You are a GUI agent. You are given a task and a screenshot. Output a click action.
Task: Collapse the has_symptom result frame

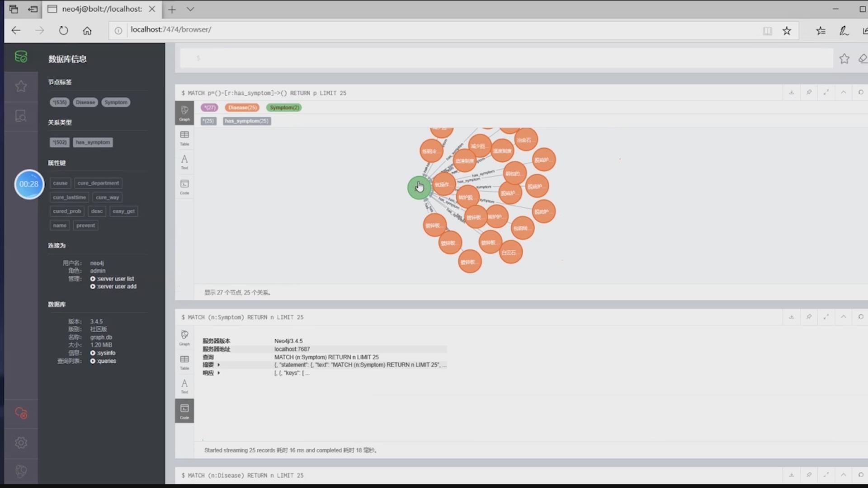844,93
